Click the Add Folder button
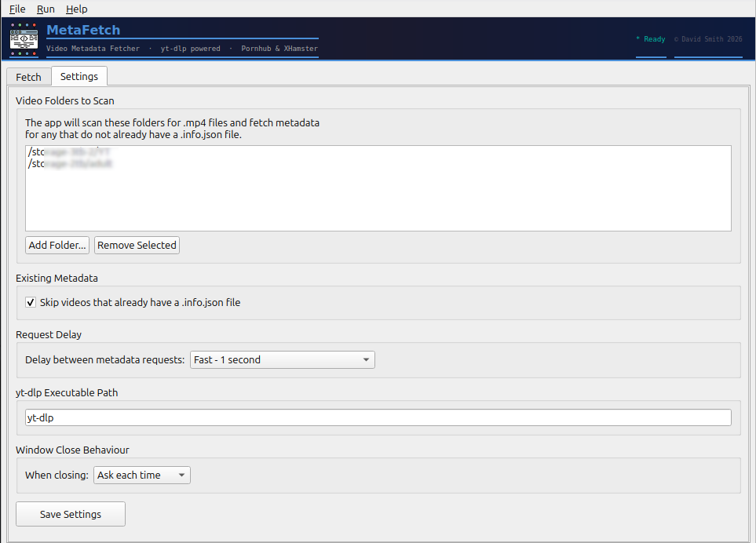The height and width of the screenshot is (543, 756). pyautogui.click(x=57, y=245)
